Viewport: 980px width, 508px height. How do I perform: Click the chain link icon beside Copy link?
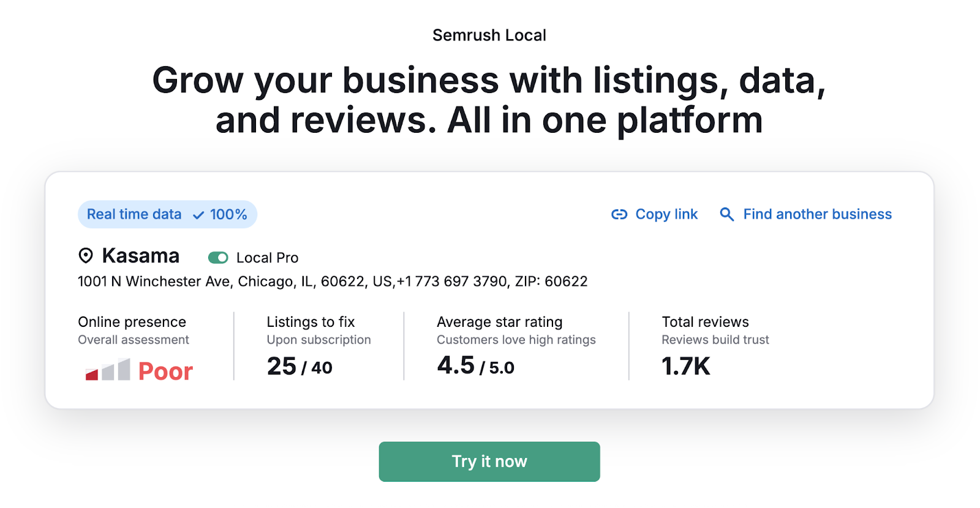coord(619,214)
